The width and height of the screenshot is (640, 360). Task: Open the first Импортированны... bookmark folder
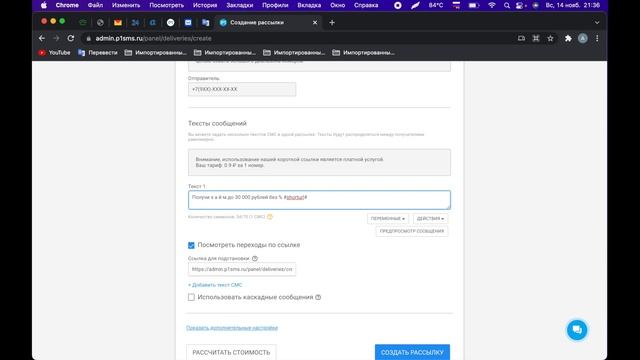(156, 53)
